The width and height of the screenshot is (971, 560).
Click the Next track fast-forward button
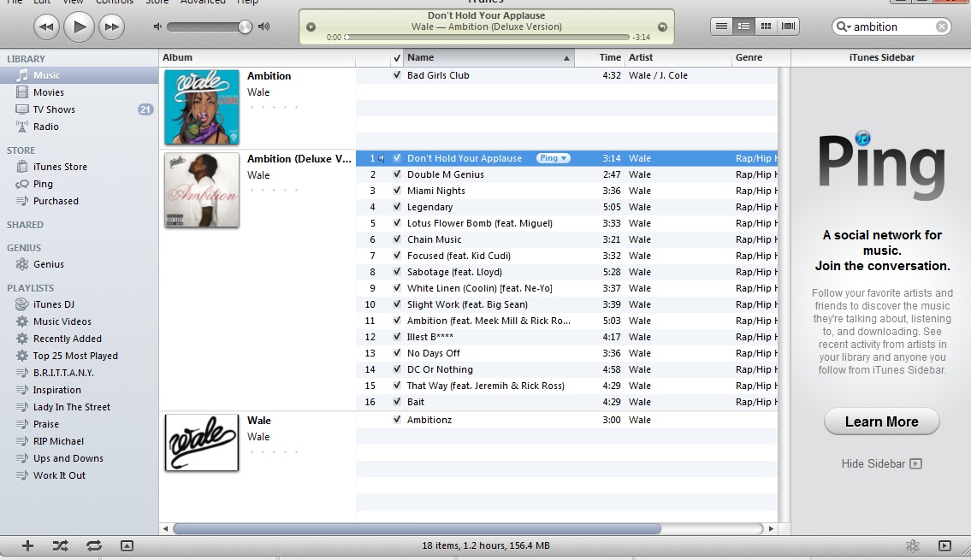(x=112, y=27)
